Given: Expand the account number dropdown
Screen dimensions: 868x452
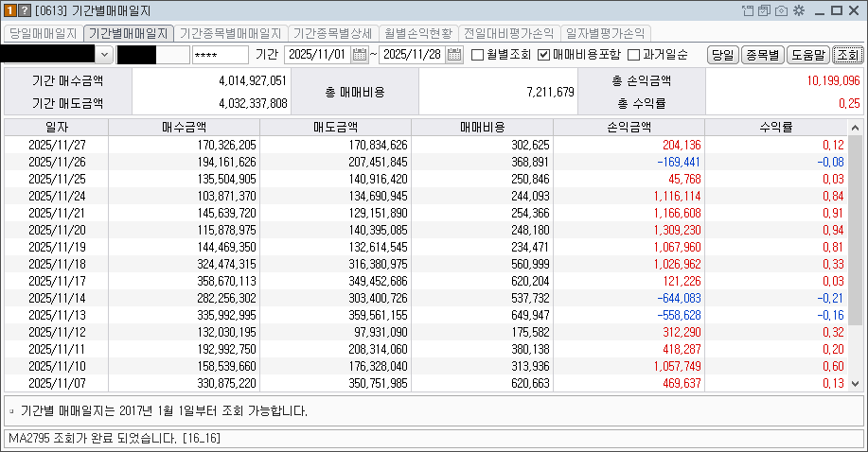Looking at the screenshot, I should click(x=103, y=55).
